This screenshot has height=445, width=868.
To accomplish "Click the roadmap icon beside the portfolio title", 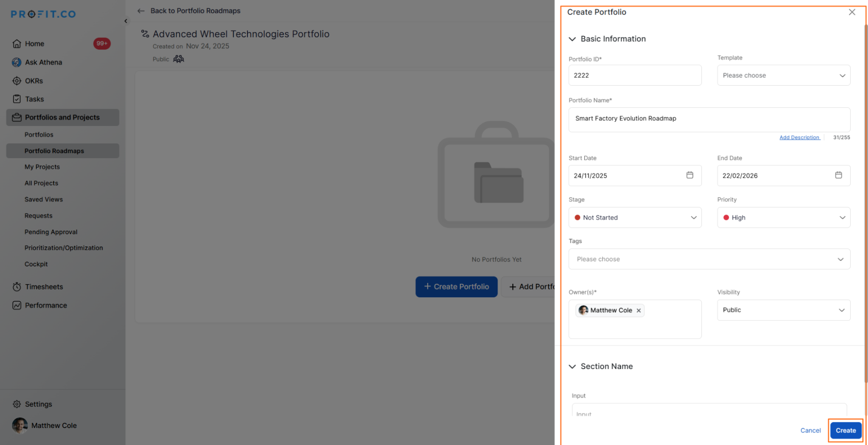I will [x=145, y=33].
